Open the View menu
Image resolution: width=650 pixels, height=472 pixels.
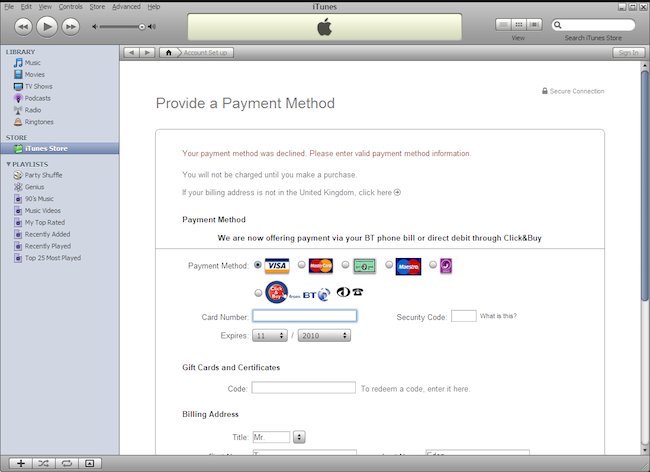45,7
